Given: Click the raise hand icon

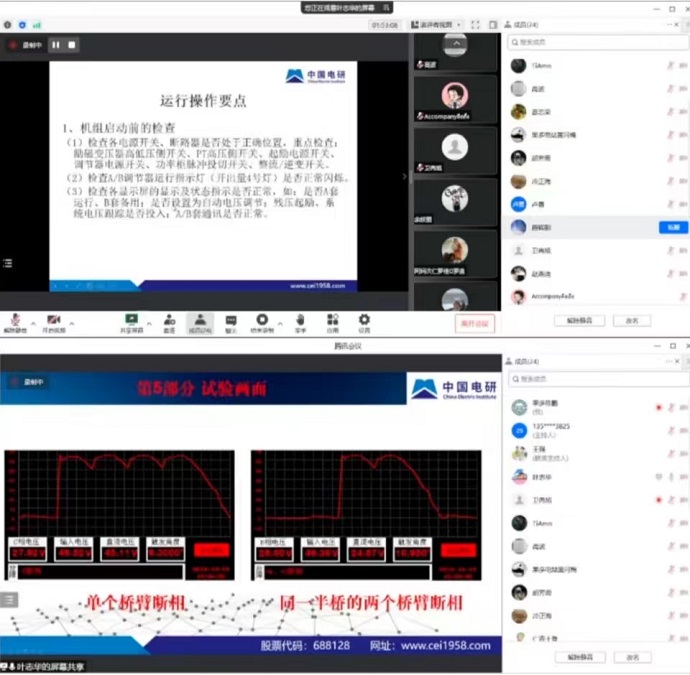Looking at the screenshot, I should click(300, 319).
